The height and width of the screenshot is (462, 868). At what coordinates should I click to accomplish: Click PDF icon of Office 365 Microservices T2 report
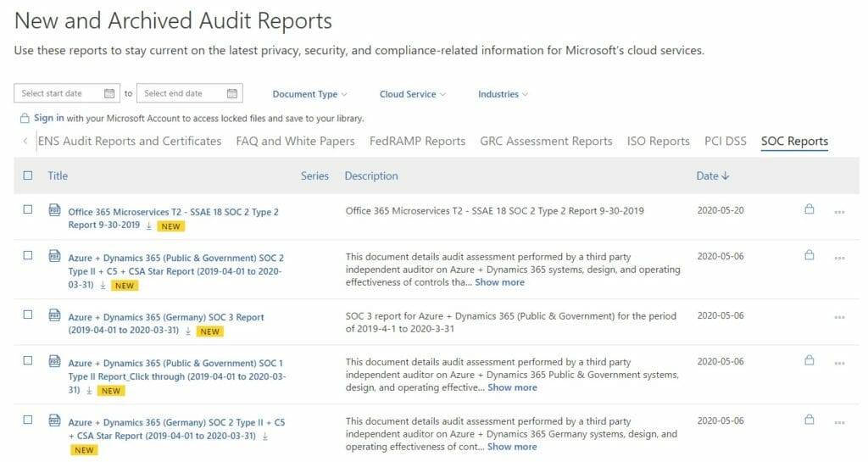point(54,209)
